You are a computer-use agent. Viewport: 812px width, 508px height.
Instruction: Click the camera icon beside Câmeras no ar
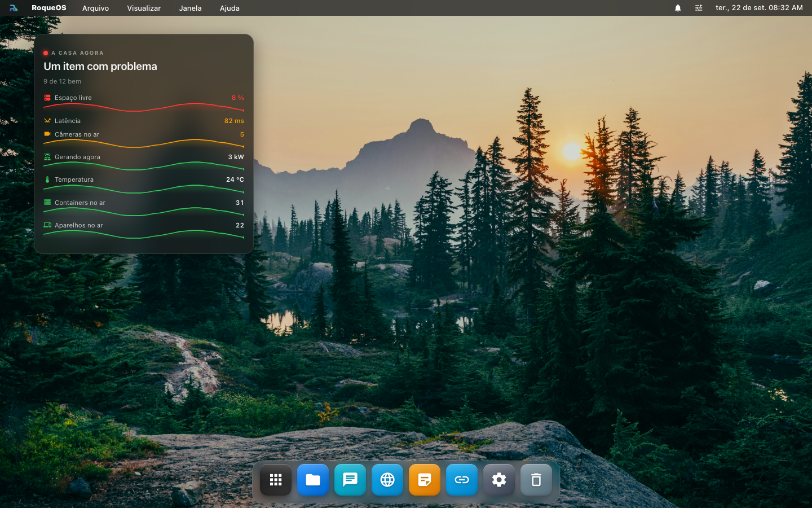click(47, 134)
